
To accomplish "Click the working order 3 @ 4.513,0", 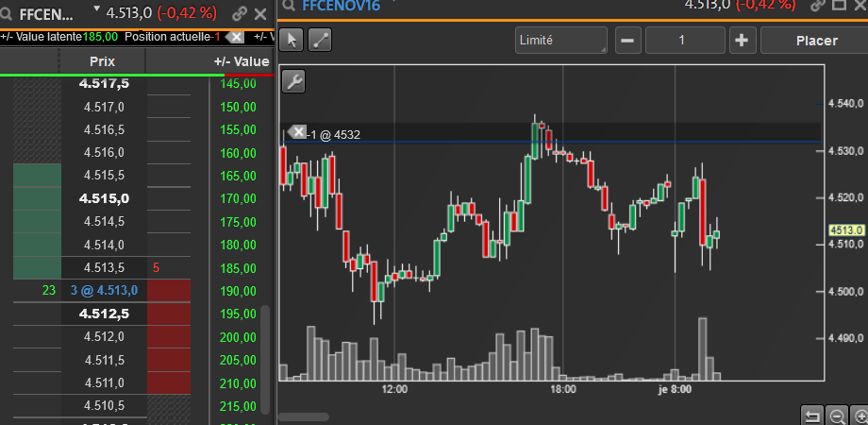I will 104,290.
